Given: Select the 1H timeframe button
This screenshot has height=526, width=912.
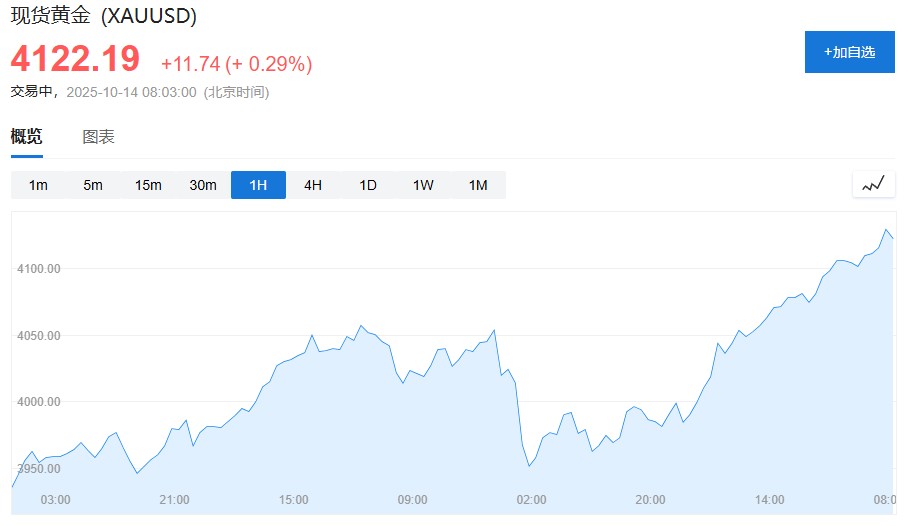Looking at the screenshot, I should tap(258, 185).
